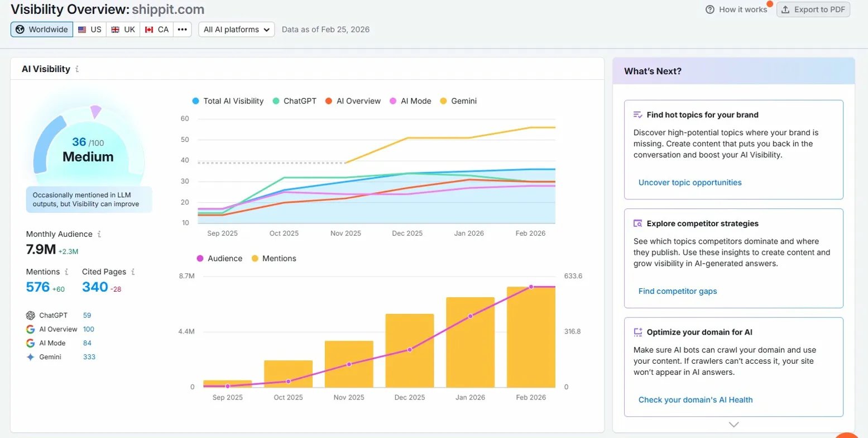Toggle AI Overview series in chart legend
The width and height of the screenshot is (868, 438).
coord(353,101)
